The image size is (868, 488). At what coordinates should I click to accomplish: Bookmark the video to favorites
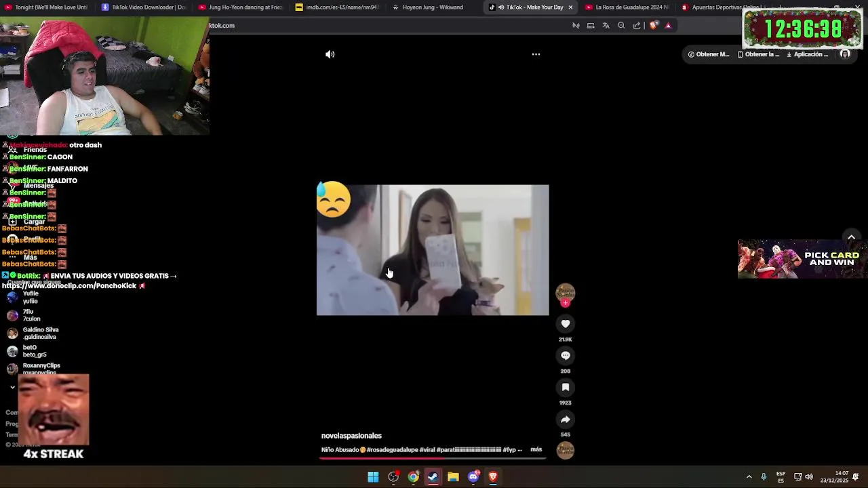tap(566, 388)
